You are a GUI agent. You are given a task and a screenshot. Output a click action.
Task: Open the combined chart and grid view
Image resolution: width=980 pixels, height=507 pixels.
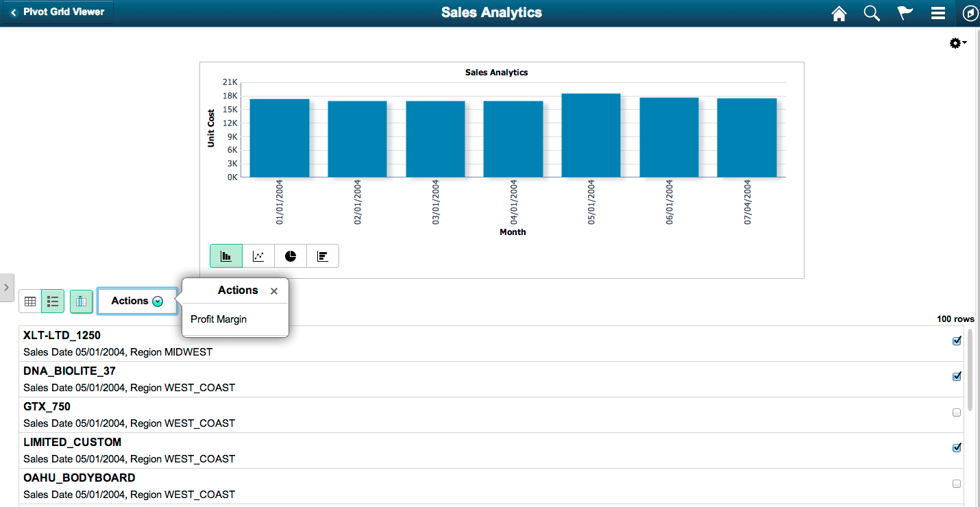pyautogui.click(x=81, y=301)
